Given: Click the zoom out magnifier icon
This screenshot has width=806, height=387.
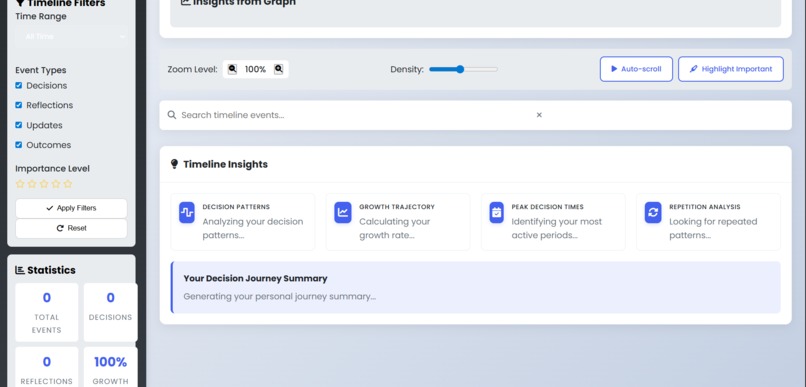Looking at the screenshot, I should [x=232, y=69].
